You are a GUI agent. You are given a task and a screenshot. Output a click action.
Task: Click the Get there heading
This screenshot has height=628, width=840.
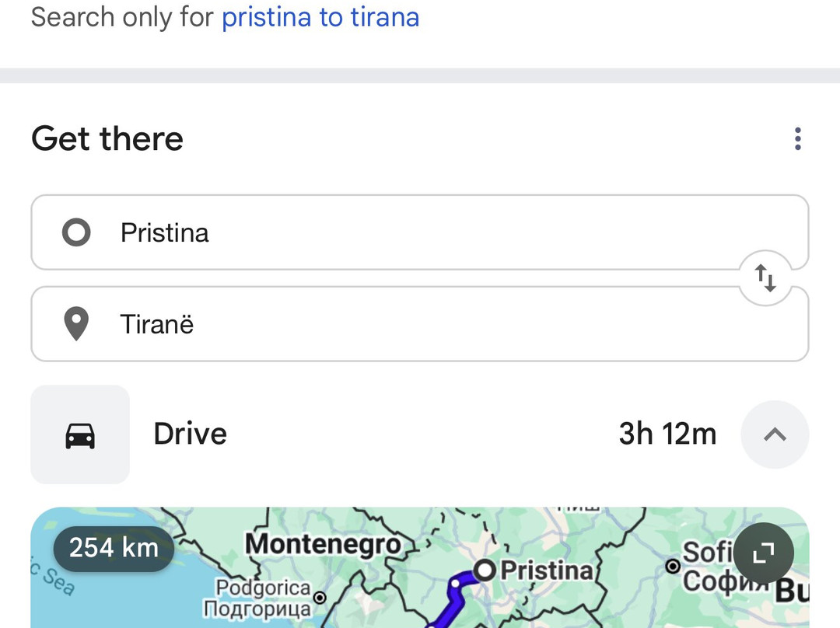point(107,138)
